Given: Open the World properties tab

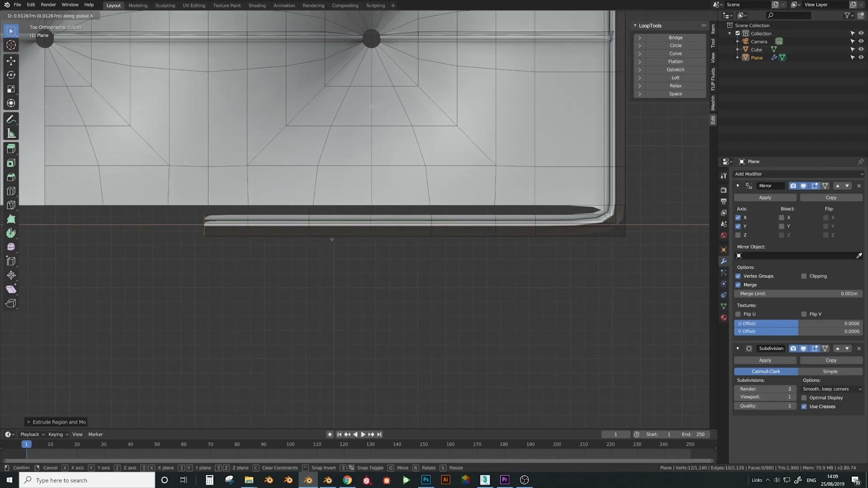Looking at the screenshot, I should [x=723, y=235].
